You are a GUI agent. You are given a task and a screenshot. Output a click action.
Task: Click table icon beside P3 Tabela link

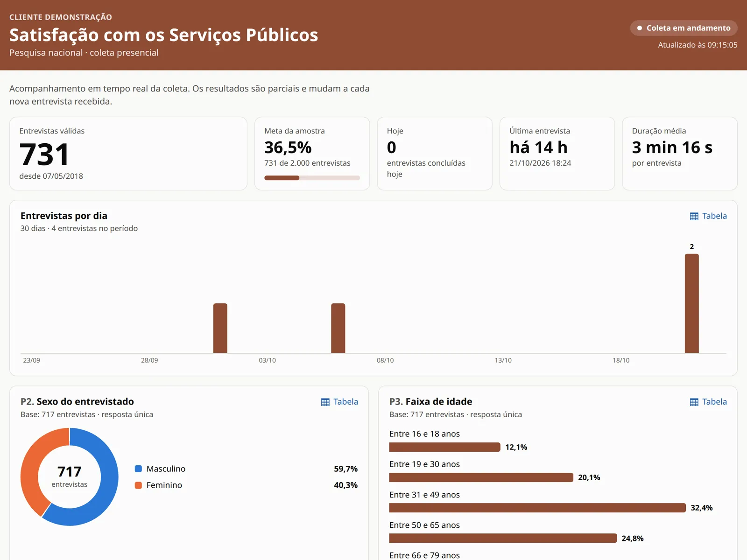point(694,402)
